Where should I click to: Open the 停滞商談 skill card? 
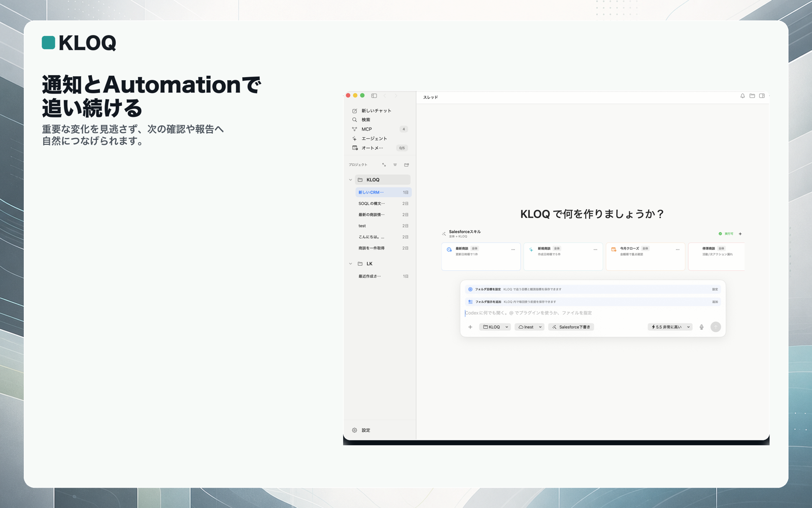717,257
